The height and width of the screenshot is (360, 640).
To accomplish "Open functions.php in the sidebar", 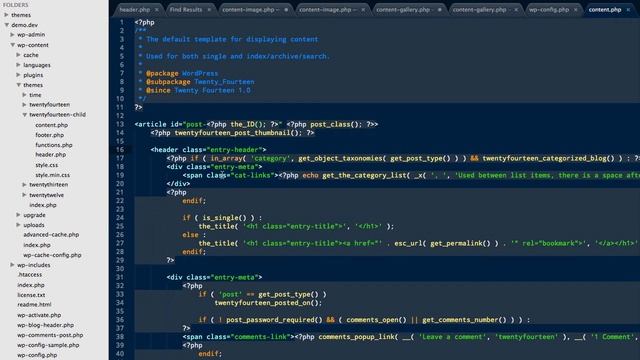I will tap(53, 145).
